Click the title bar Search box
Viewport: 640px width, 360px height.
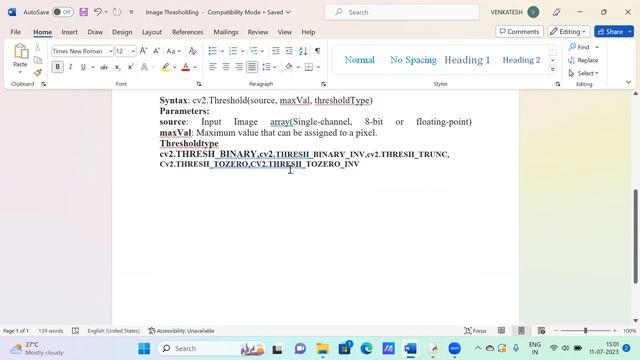pyautogui.click(x=402, y=12)
